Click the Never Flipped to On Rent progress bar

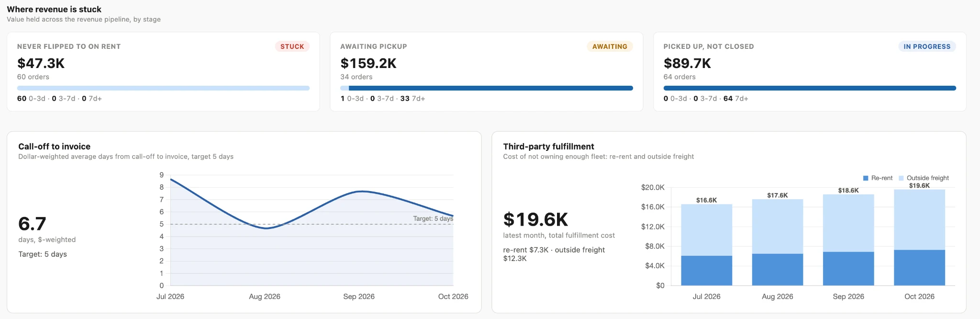(x=163, y=88)
